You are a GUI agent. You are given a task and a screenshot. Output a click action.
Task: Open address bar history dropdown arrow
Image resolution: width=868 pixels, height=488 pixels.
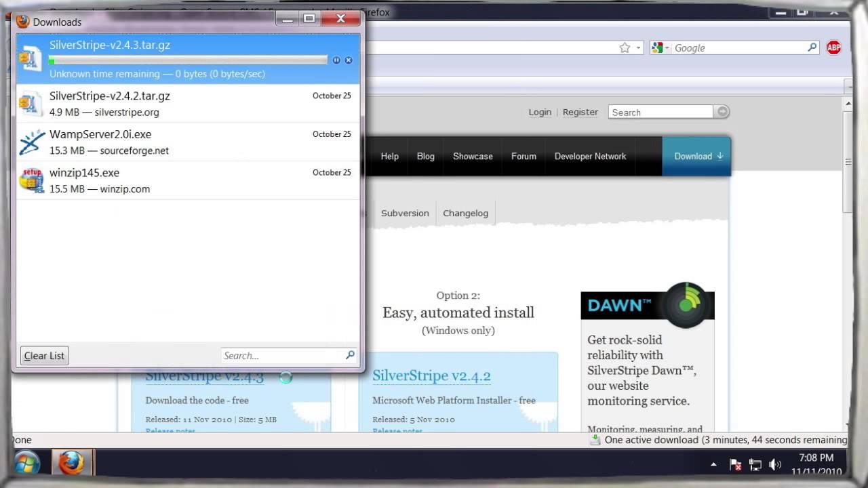639,48
